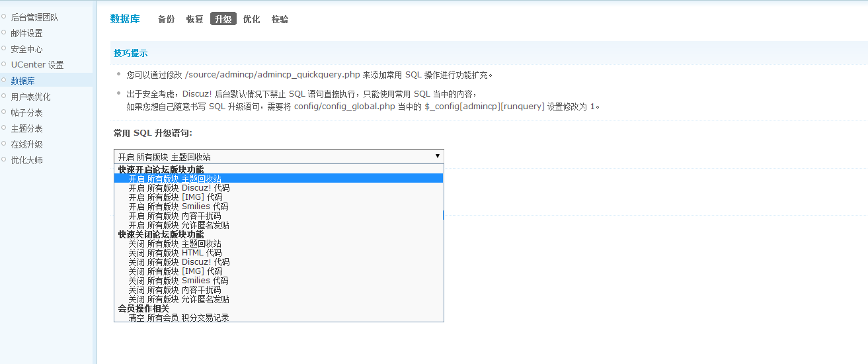
Task: Open 帖子分表 sidebar entry
Action: pyautogui.click(x=26, y=113)
